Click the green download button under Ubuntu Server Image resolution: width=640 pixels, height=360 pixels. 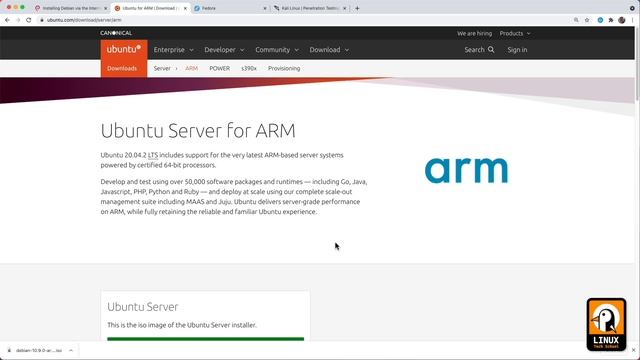(205, 339)
